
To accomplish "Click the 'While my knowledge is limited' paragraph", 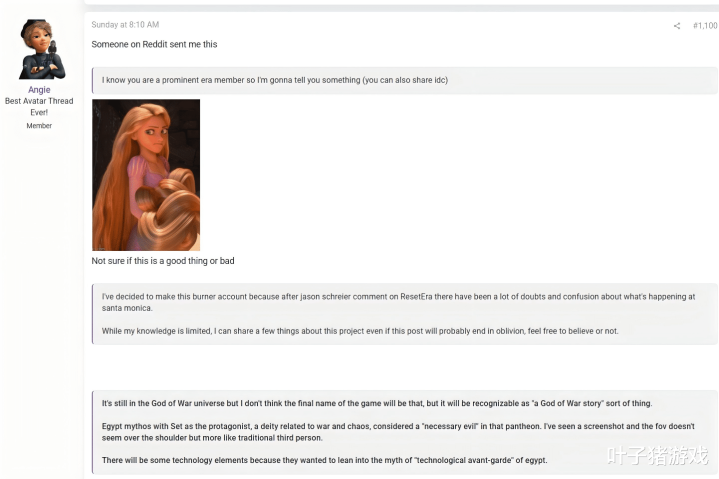I will pos(360,331).
